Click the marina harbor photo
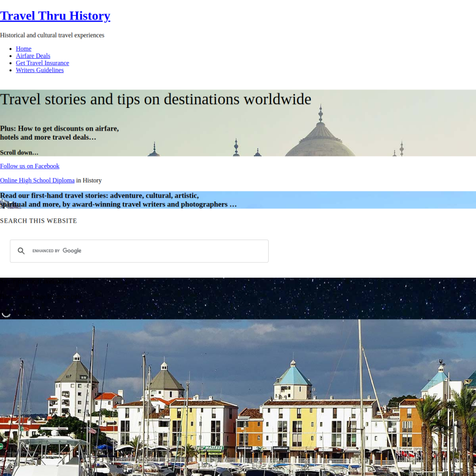476x476 pixels. [238, 397]
